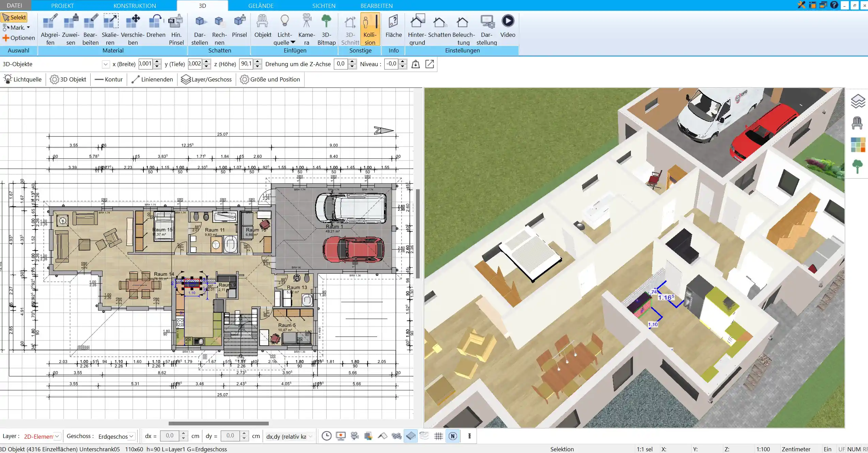This screenshot has width=868, height=453.
Task: Expand the dx,dy relative mode dropdown
Action: [310, 436]
